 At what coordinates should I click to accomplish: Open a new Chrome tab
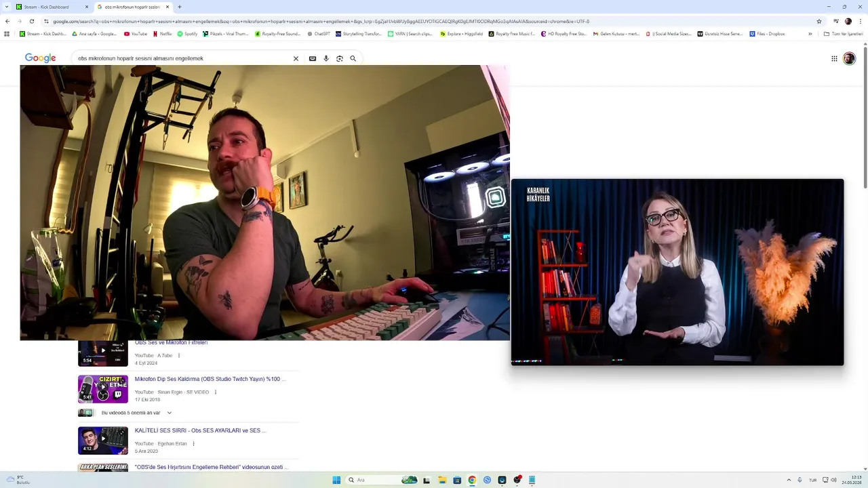coord(179,7)
